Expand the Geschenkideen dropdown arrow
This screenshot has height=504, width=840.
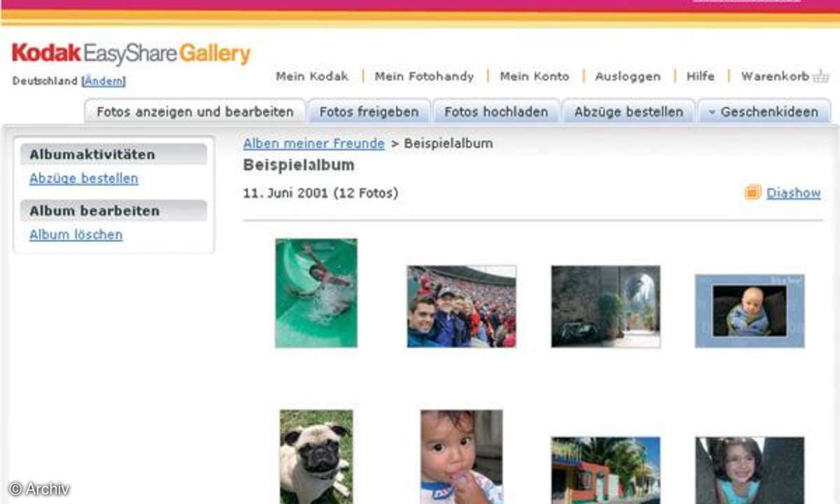pyautogui.click(x=712, y=113)
